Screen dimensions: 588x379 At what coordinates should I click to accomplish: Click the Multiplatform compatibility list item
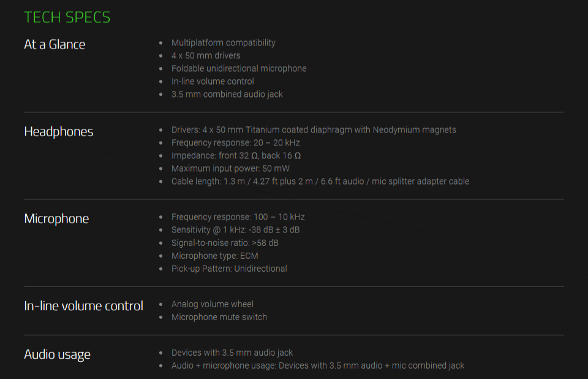click(224, 43)
